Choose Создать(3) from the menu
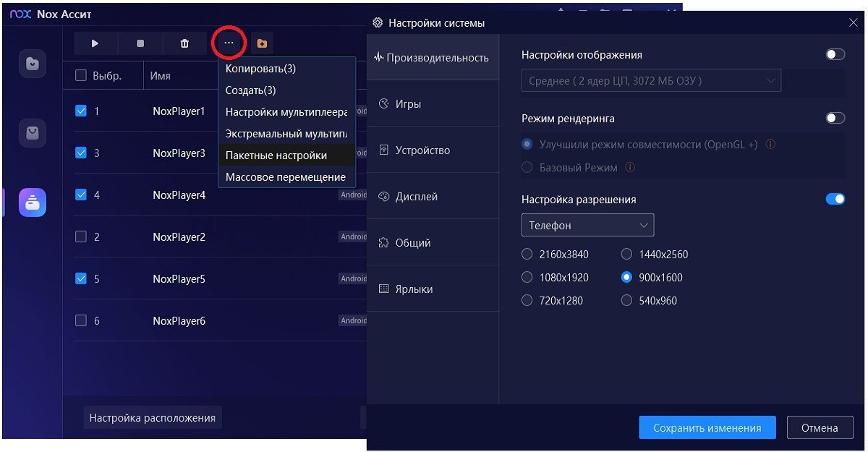This screenshot has width=868, height=452. point(286,90)
